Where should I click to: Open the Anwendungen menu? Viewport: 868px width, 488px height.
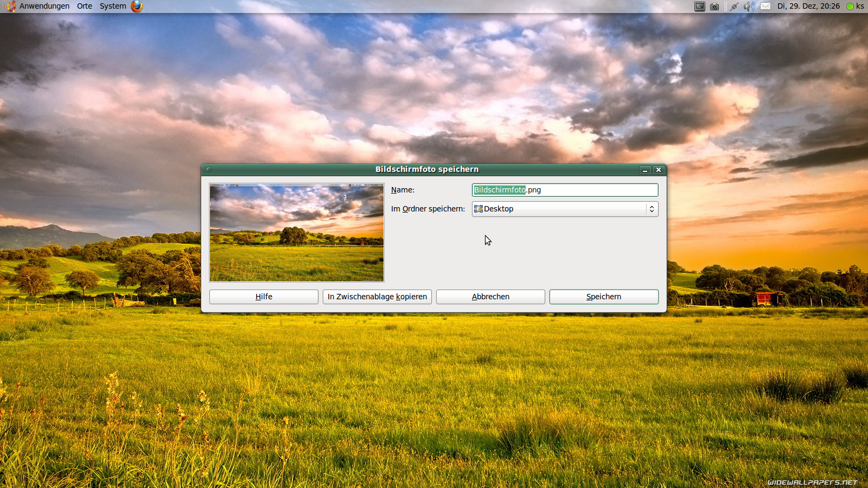(x=44, y=7)
